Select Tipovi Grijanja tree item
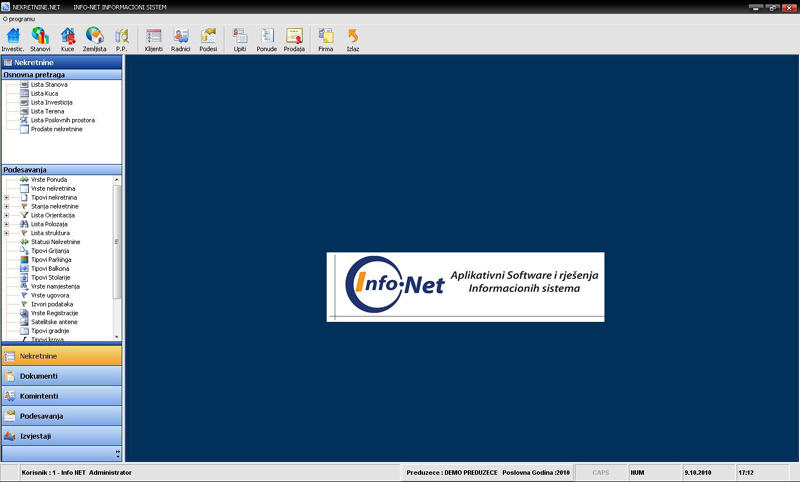This screenshot has width=800, height=482. pyautogui.click(x=50, y=251)
